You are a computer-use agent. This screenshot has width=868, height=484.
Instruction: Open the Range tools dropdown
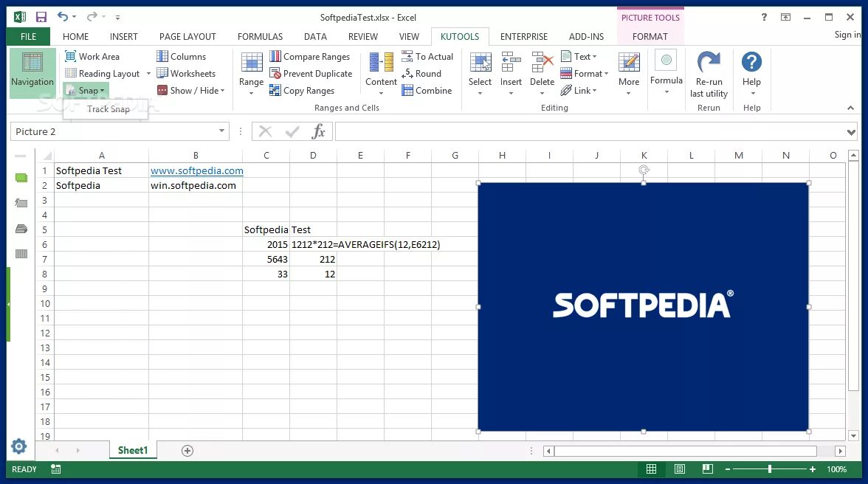[x=251, y=74]
